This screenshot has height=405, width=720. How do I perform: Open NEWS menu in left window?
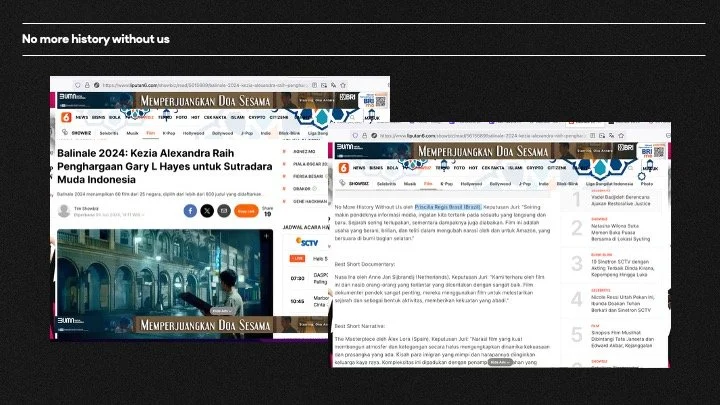(82, 118)
